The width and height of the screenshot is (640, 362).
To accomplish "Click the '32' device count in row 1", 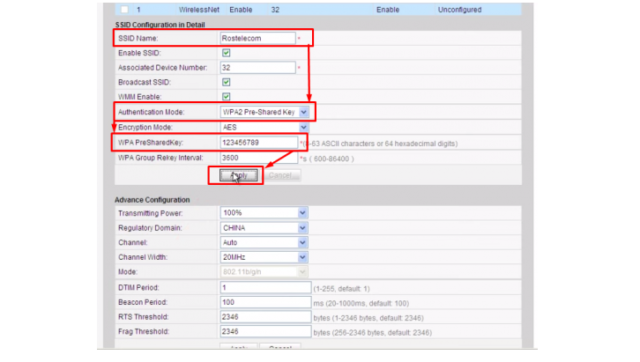I will tap(275, 9).
